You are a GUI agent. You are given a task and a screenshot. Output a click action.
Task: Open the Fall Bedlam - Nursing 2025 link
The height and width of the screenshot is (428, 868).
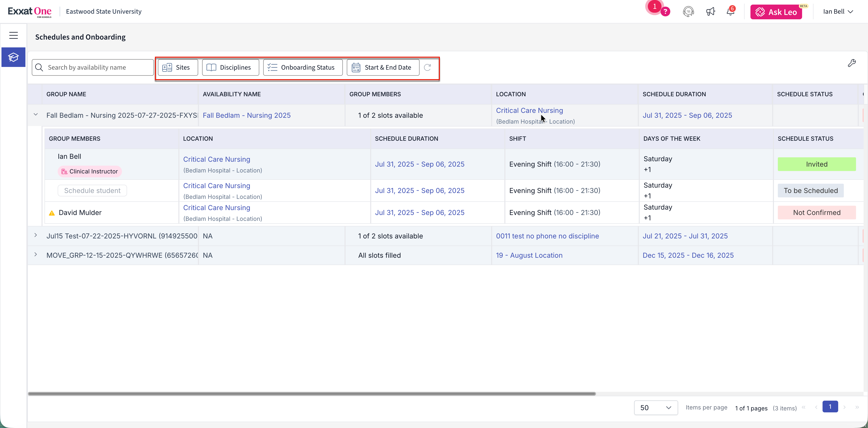pyautogui.click(x=246, y=115)
